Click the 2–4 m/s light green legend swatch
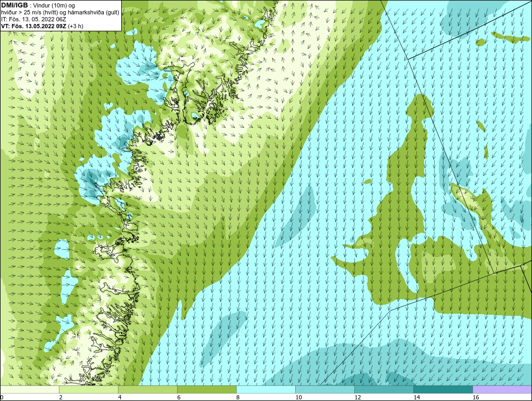Screen dimensions: 532x401 click(x=88, y=389)
